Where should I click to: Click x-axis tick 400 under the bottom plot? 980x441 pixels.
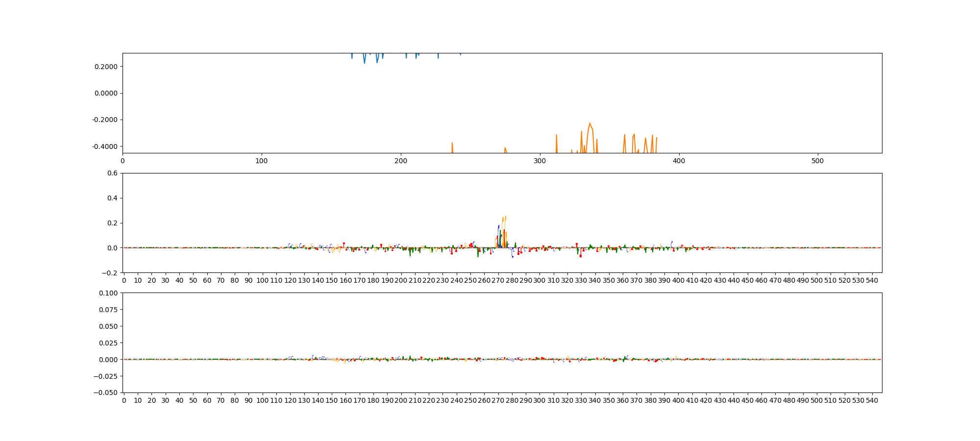tap(678, 400)
